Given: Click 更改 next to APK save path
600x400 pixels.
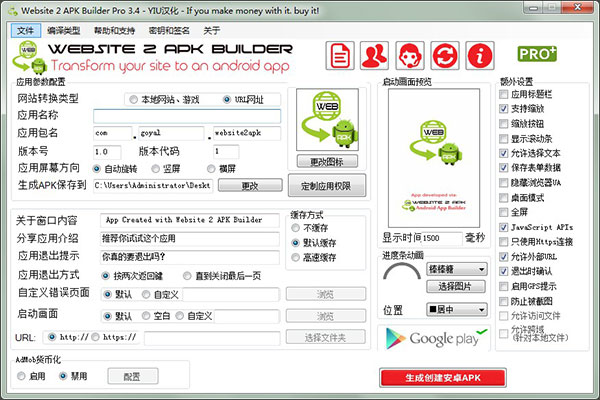Looking at the screenshot, I should (x=250, y=186).
